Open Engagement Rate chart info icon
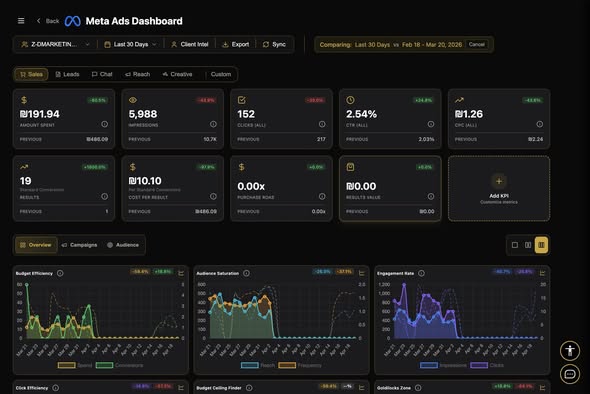This screenshot has height=394, width=590. pyautogui.click(x=421, y=273)
